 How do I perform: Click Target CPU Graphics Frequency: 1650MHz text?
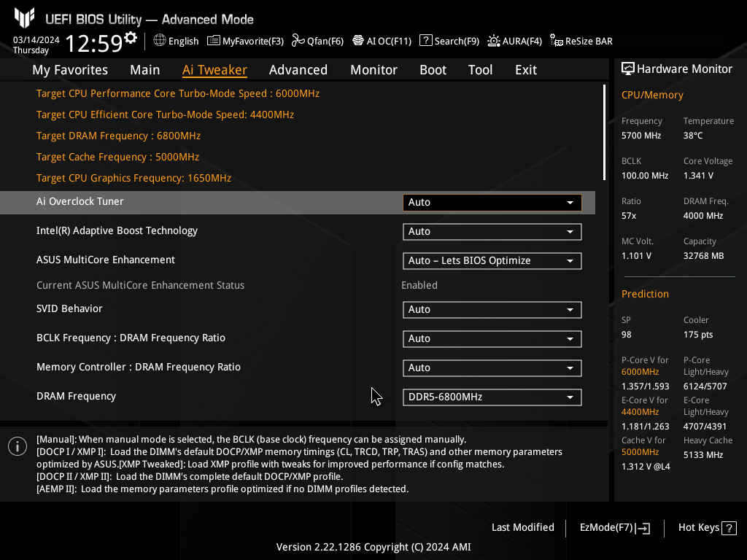[x=134, y=178]
